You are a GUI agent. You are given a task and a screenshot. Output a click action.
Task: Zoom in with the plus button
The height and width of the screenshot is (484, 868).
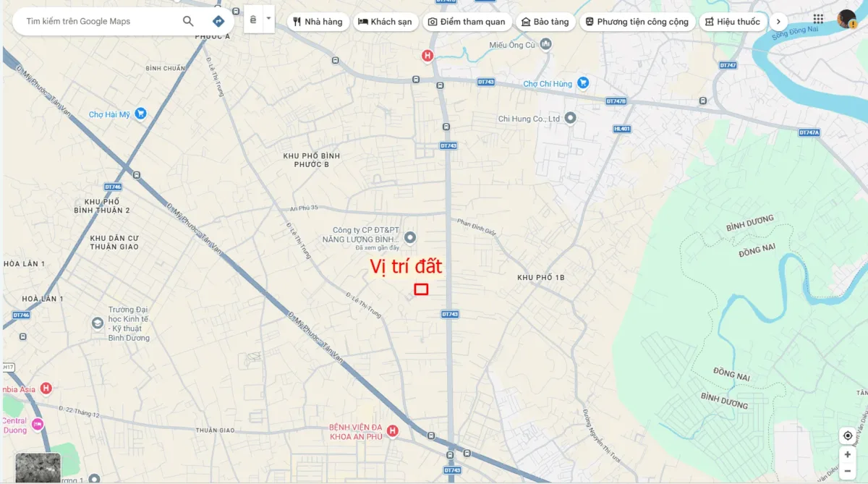point(847,454)
